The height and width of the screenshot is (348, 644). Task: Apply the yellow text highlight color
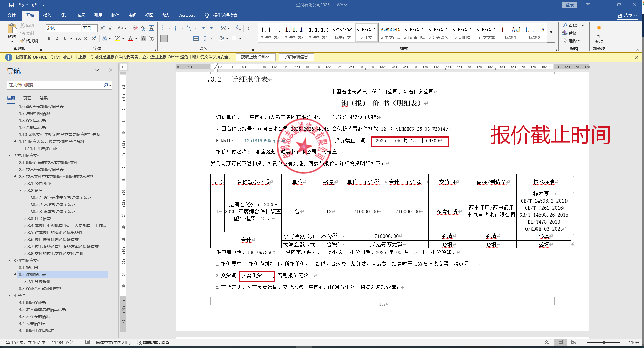pos(117,38)
